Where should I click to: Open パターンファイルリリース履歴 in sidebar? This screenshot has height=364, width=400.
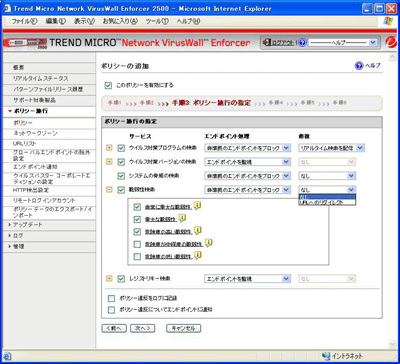coord(48,89)
